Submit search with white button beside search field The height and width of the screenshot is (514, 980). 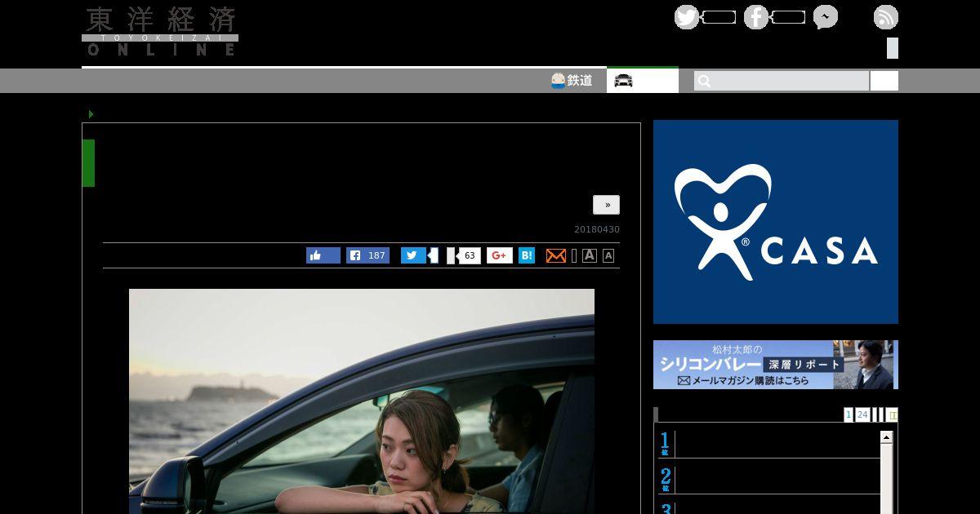[x=884, y=81]
